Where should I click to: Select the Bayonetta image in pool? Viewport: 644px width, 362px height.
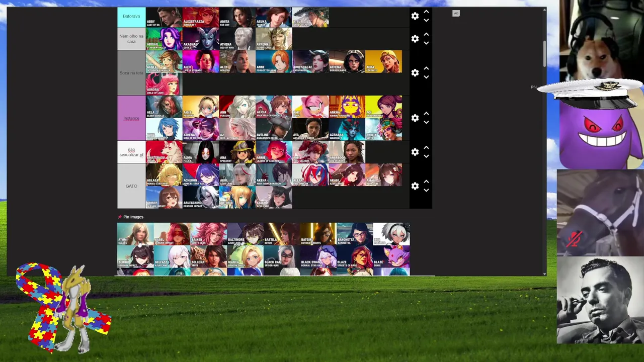click(x=355, y=234)
